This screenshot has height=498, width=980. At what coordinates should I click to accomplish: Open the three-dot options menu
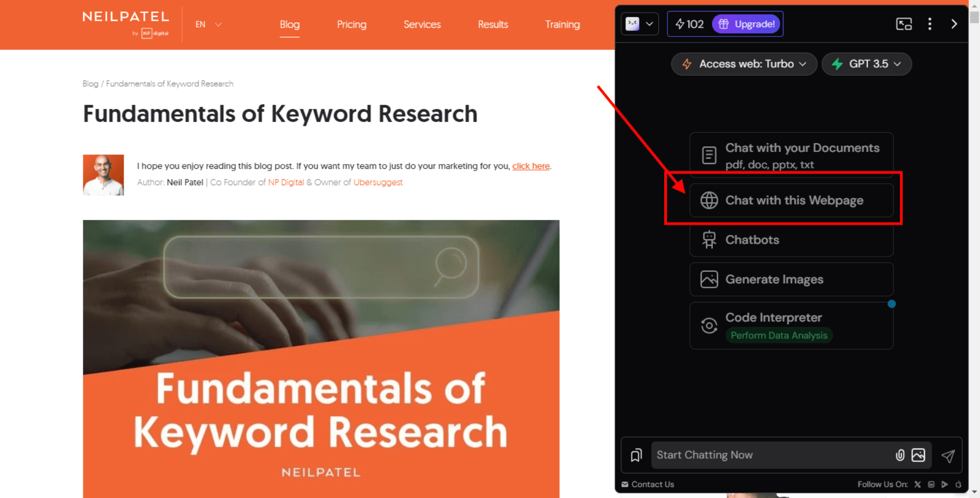(x=930, y=24)
